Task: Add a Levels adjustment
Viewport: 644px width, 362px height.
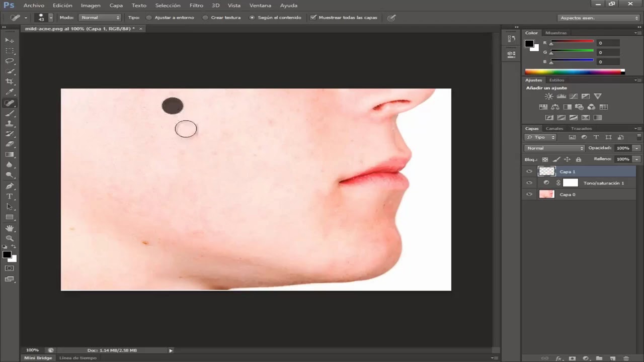Action: pyautogui.click(x=561, y=96)
